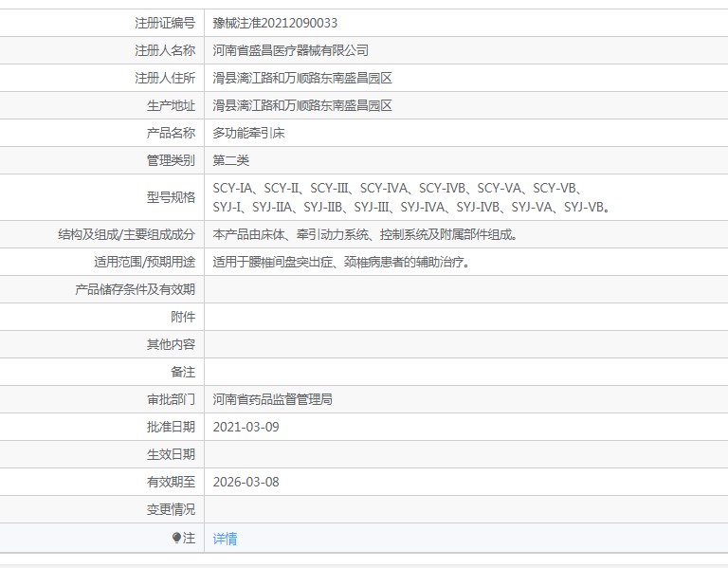Click the 管理类别 label
Image resolution: width=728 pixels, height=568 pixels.
tap(171, 160)
